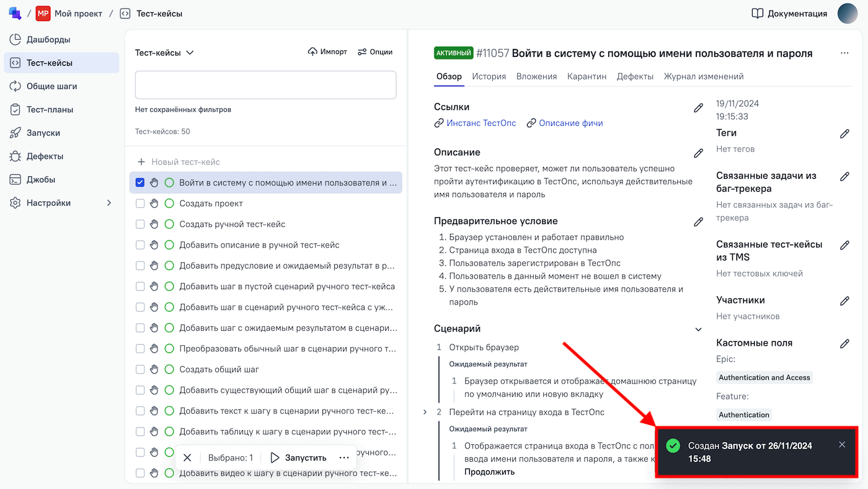Clear selection with X in bulk bar

click(x=187, y=457)
